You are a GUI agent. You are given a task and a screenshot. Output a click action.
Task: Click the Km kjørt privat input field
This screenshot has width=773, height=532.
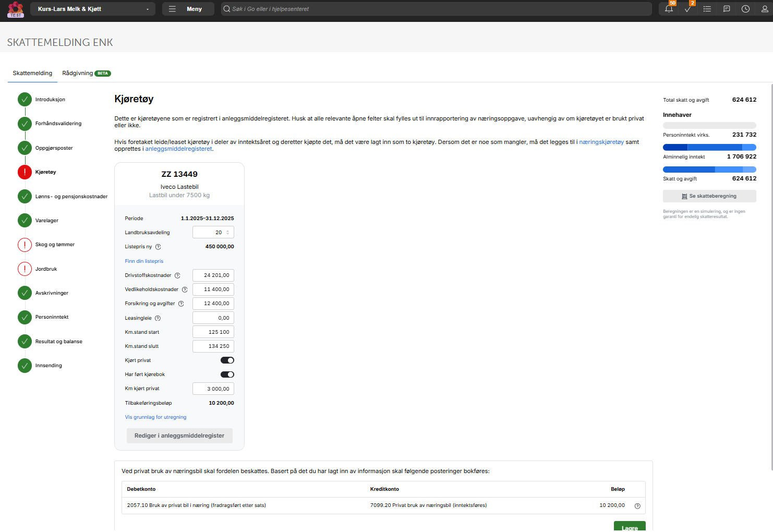coord(213,389)
